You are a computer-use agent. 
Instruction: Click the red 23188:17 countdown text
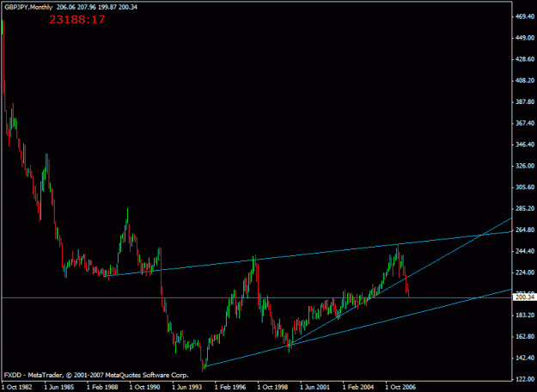pos(76,20)
